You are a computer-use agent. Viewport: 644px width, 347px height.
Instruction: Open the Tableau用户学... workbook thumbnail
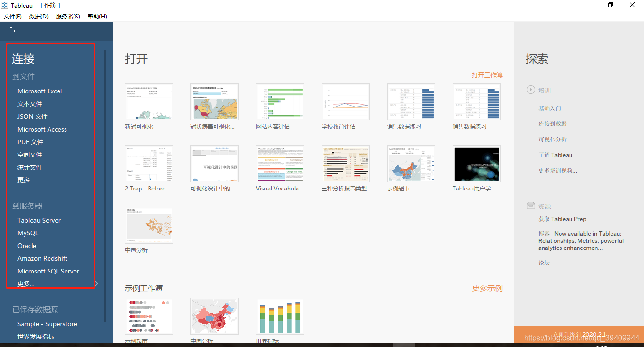(x=477, y=164)
